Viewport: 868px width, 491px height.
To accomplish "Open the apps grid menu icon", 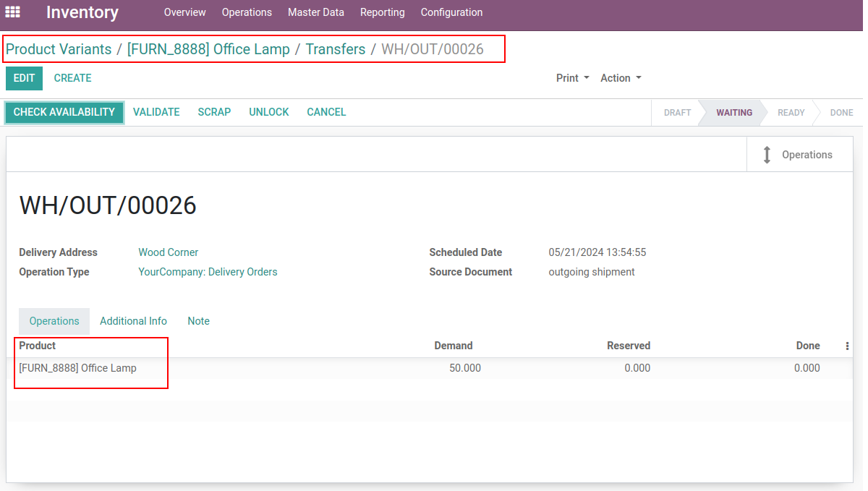I will pyautogui.click(x=13, y=12).
